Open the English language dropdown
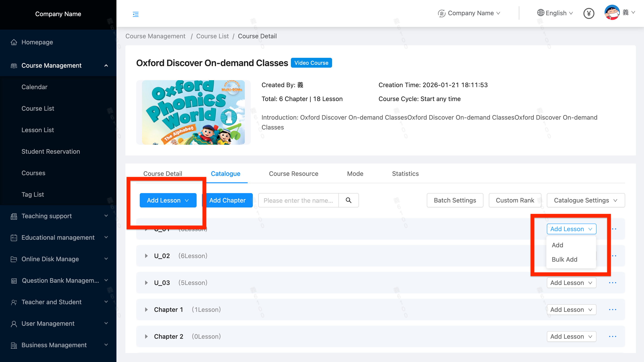The width and height of the screenshot is (644, 362). pos(555,13)
